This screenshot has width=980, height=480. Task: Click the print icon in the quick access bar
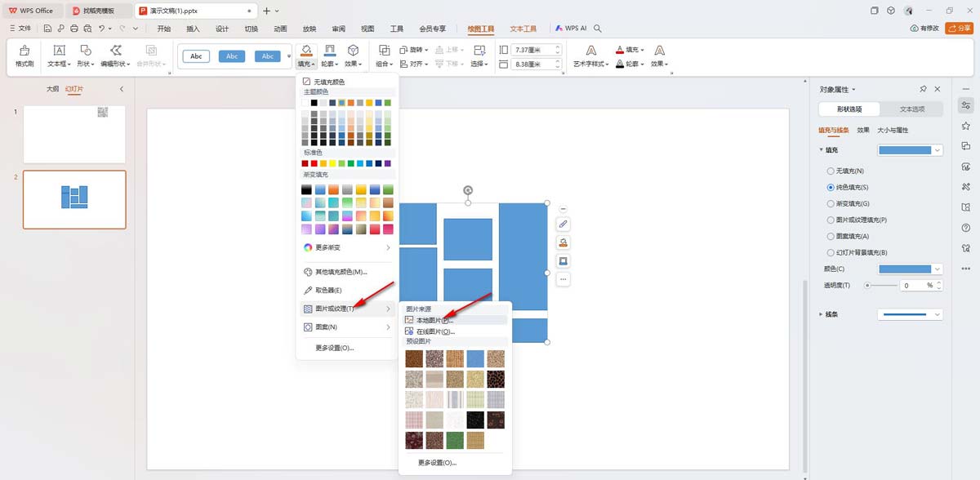(74, 29)
